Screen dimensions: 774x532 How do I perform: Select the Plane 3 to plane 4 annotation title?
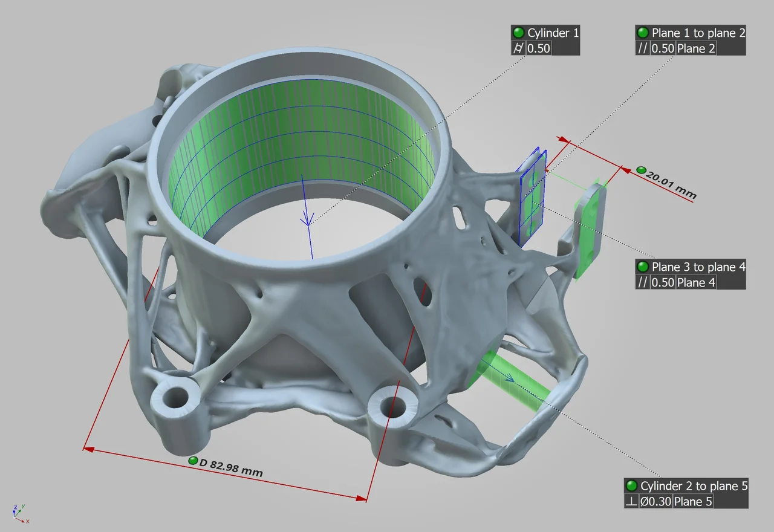698,267
